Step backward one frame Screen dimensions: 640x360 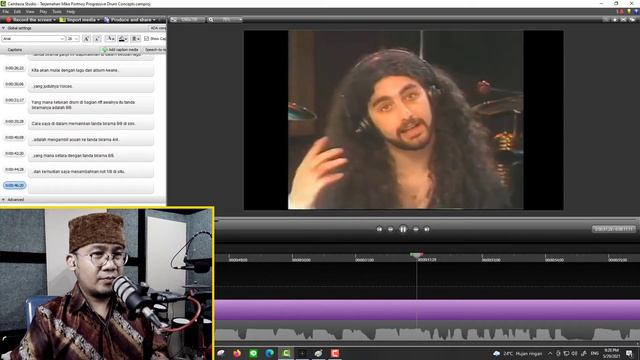pyautogui.click(x=391, y=229)
